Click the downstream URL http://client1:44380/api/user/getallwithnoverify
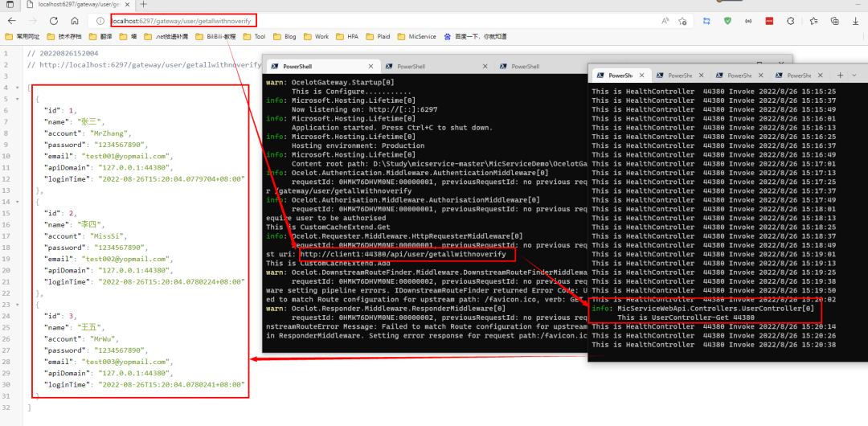The width and height of the screenshot is (868, 426). coord(403,254)
